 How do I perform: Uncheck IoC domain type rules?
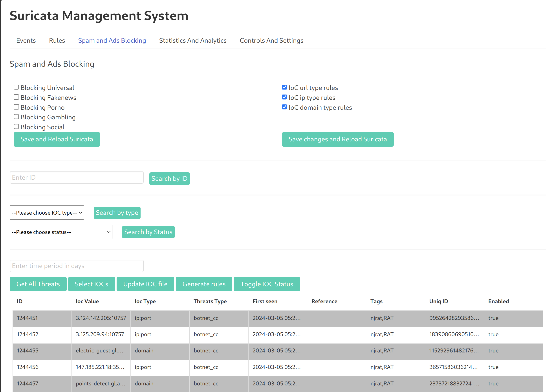(284, 107)
